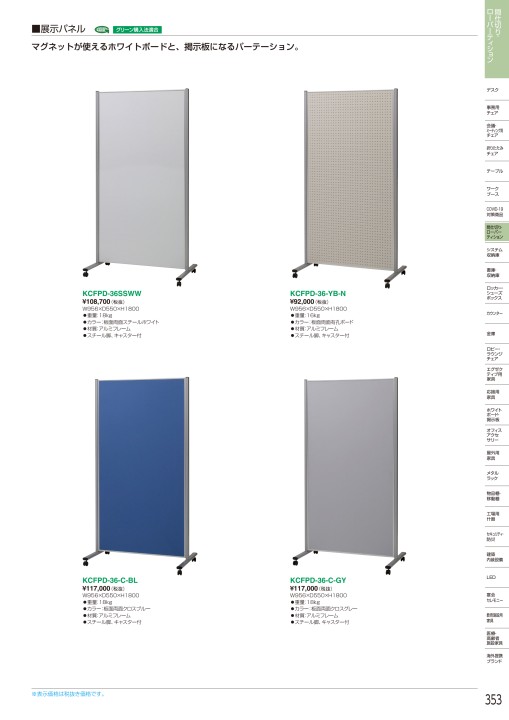Screen dimensions: 509x720
Task: Go to the テーブル index tab
Action: click(497, 171)
